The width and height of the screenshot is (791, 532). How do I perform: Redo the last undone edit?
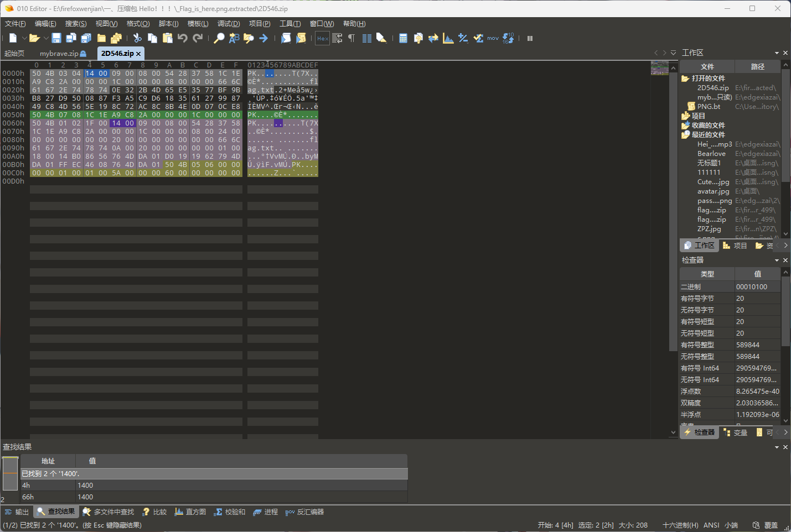(x=198, y=38)
